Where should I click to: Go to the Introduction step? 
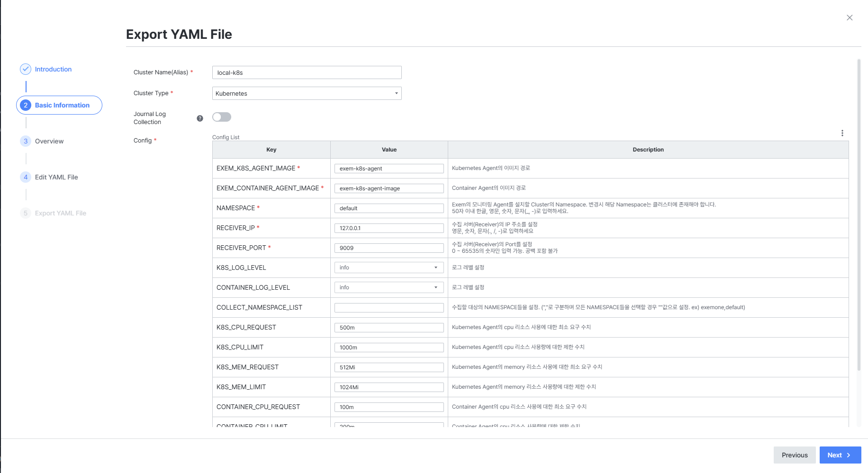tap(53, 69)
